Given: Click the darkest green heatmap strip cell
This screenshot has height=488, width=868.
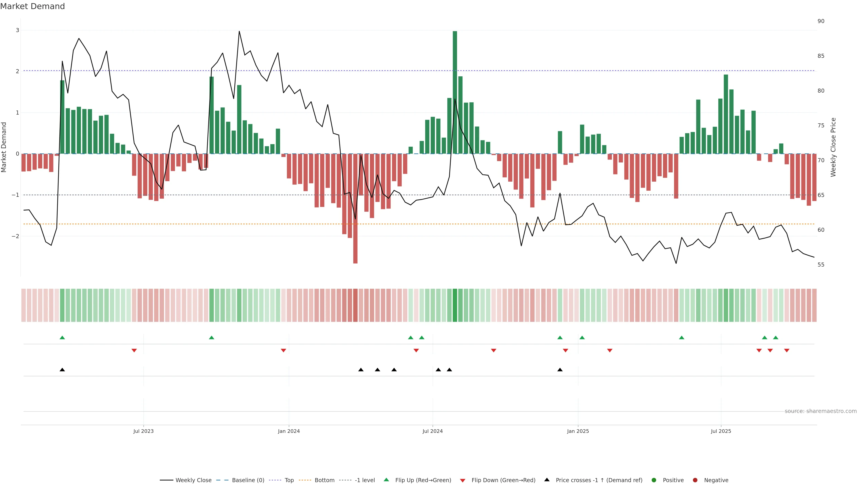Looking at the screenshot, I should (x=455, y=305).
